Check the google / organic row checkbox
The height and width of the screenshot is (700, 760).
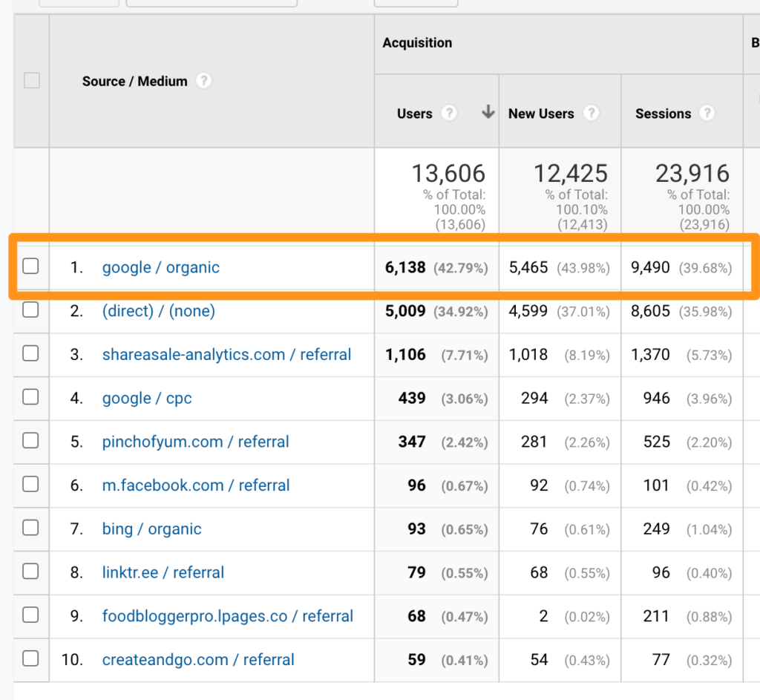[x=30, y=266]
